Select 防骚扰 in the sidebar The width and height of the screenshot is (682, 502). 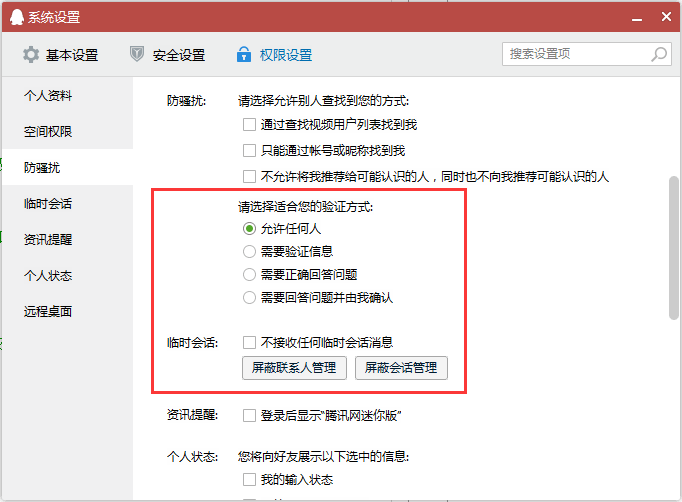67,167
